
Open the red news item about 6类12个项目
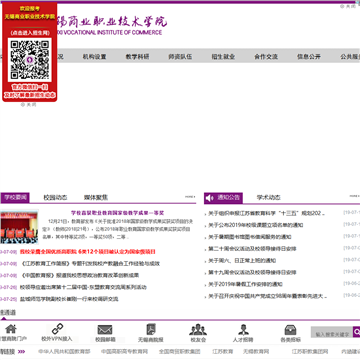click(x=88, y=252)
